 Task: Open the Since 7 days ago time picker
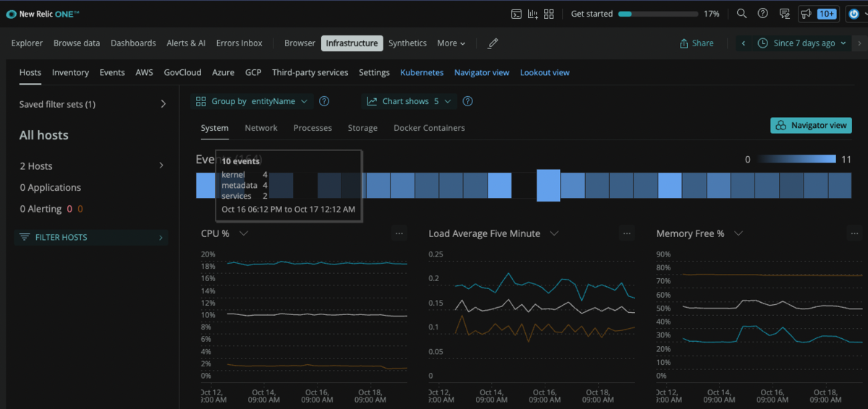[x=802, y=43]
